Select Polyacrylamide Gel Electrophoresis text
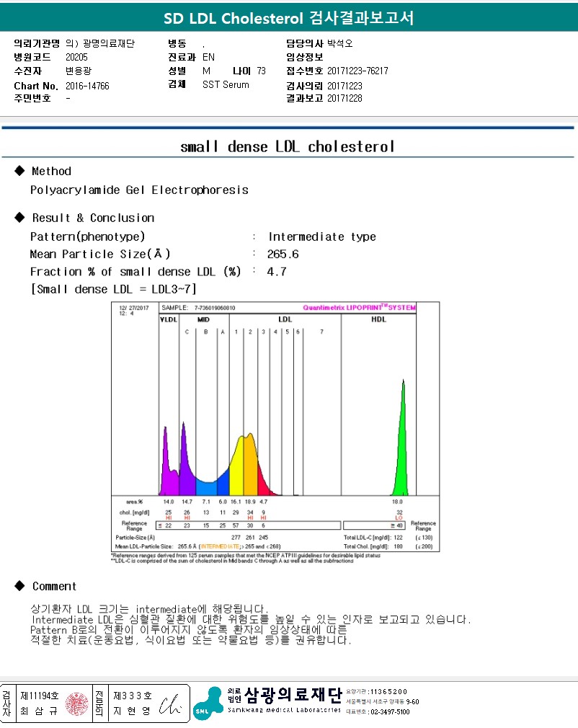The height and width of the screenshot is (728, 578). (139, 190)
